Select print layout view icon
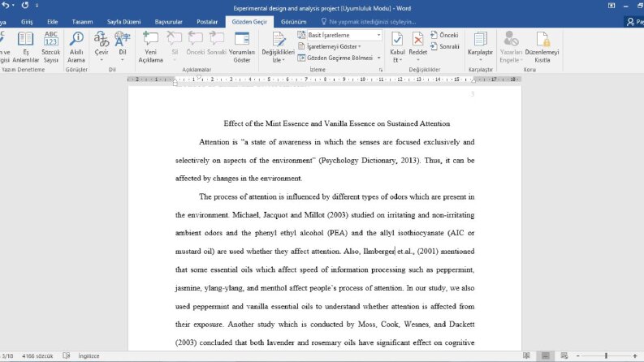 (x=545, y=356)
